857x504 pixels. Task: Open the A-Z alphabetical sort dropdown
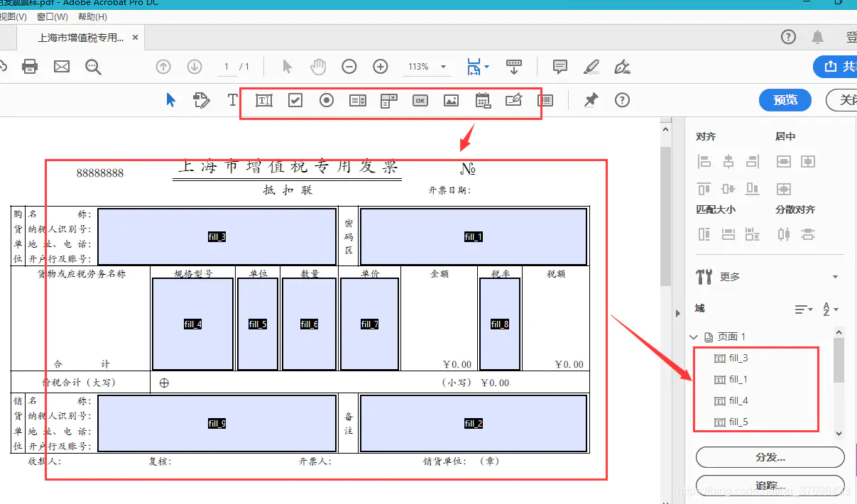831,309
